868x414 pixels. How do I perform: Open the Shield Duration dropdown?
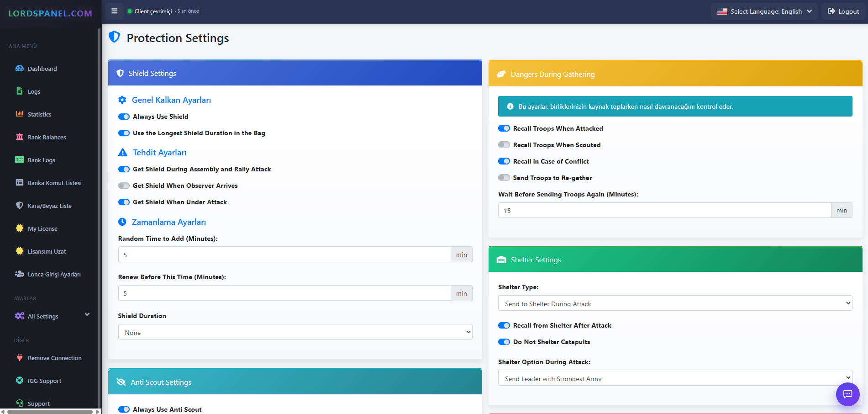point(295,332)
